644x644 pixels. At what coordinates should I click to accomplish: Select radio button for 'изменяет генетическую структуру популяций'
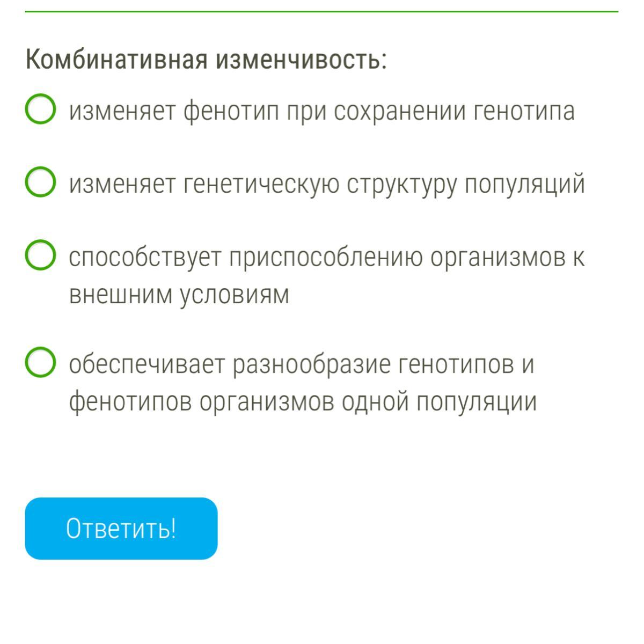[x=40, y=182]
